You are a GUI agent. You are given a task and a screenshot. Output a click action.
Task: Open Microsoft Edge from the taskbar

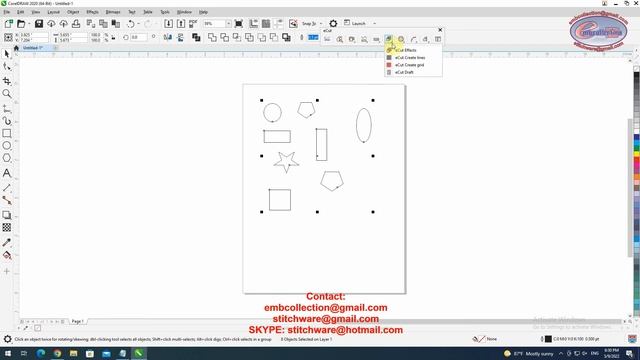pyautogui.click(x=40, y=353)
